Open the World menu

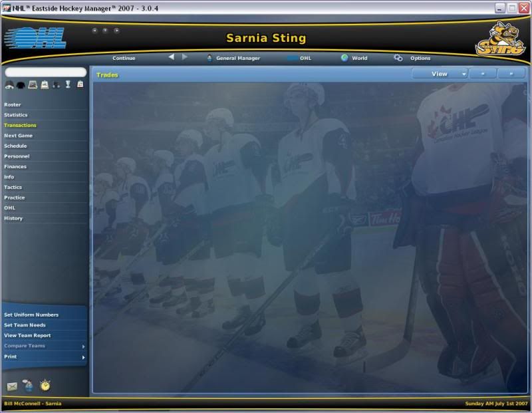tap(360, 58)
